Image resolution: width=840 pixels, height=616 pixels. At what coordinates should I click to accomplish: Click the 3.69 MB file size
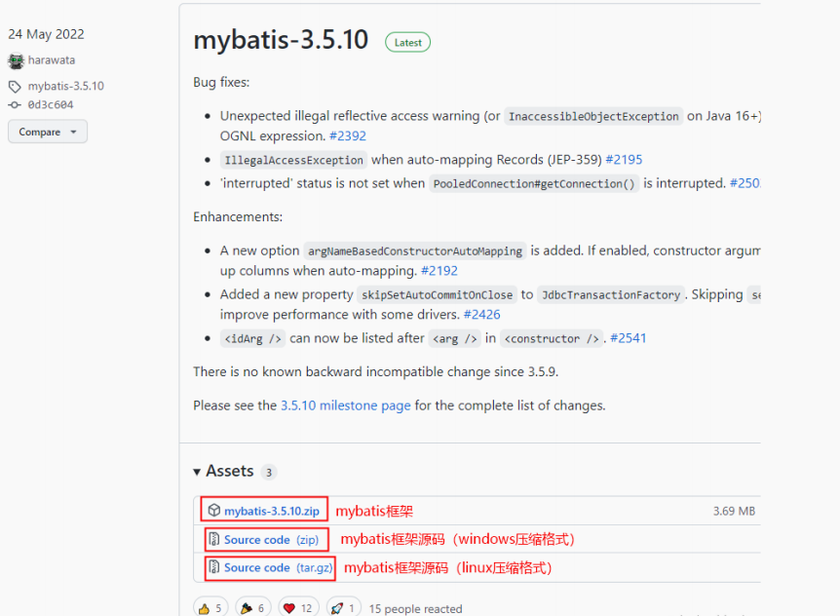point(734,511)
